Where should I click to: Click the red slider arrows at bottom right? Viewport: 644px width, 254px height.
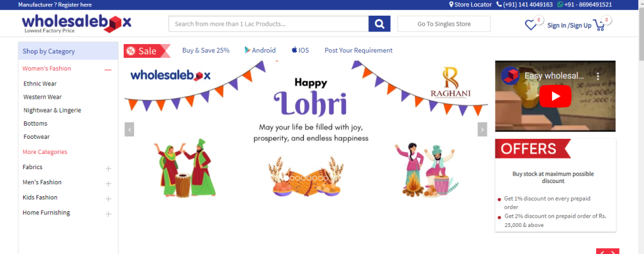pyautogui.click(x=608, y=251)
